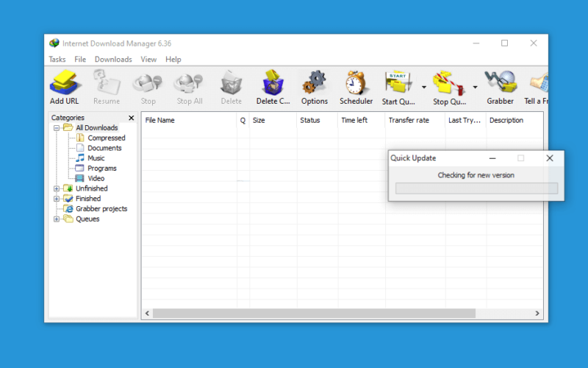Sort by the Last Try column header
588x368 pixels.
(x=466, y=120)
